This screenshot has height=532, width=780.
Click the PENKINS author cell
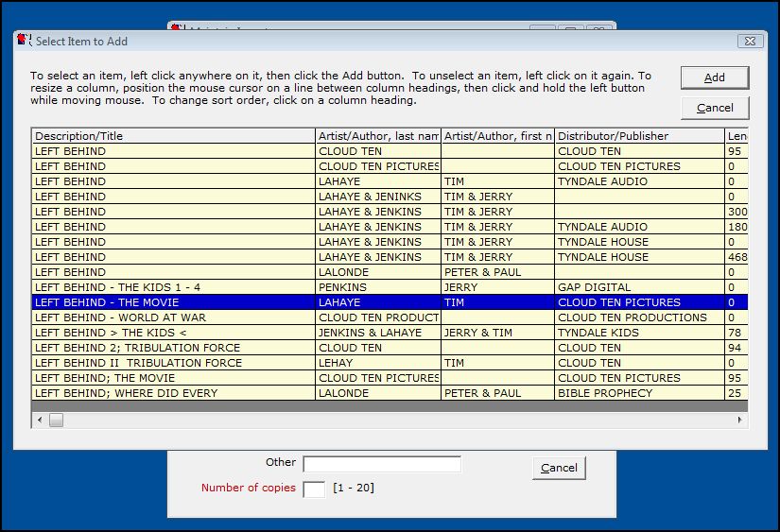click(x=378, y=287)
